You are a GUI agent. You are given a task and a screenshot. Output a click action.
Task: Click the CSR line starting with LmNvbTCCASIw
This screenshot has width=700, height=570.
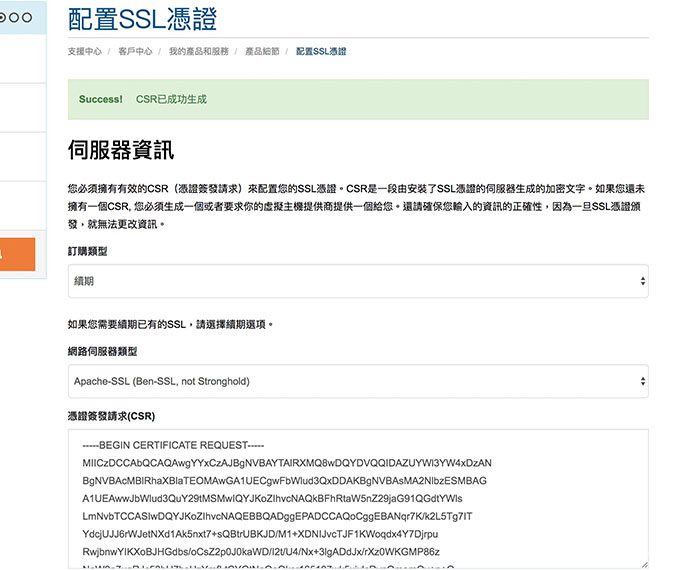[x=277, y=516]
